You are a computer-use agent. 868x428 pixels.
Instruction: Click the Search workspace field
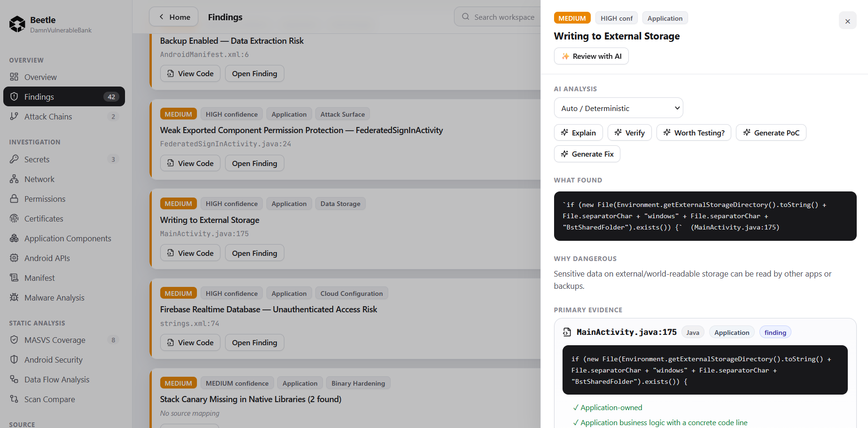point(498,17)
